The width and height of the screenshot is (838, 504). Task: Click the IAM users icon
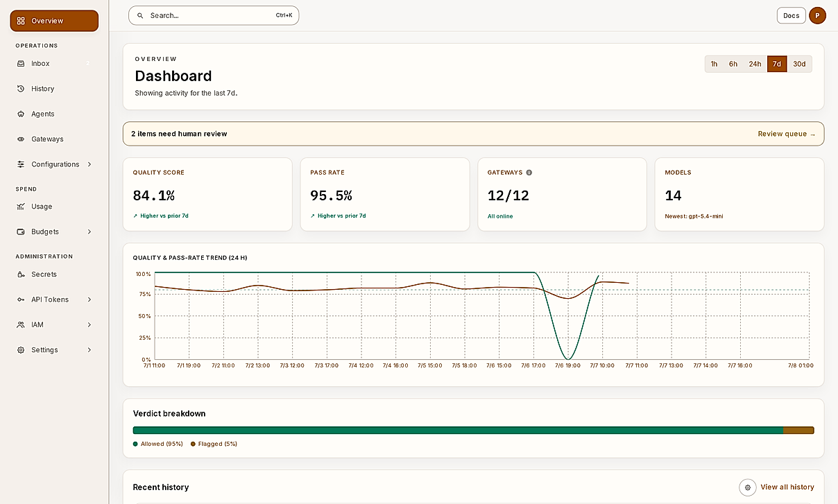pos(21,324)
